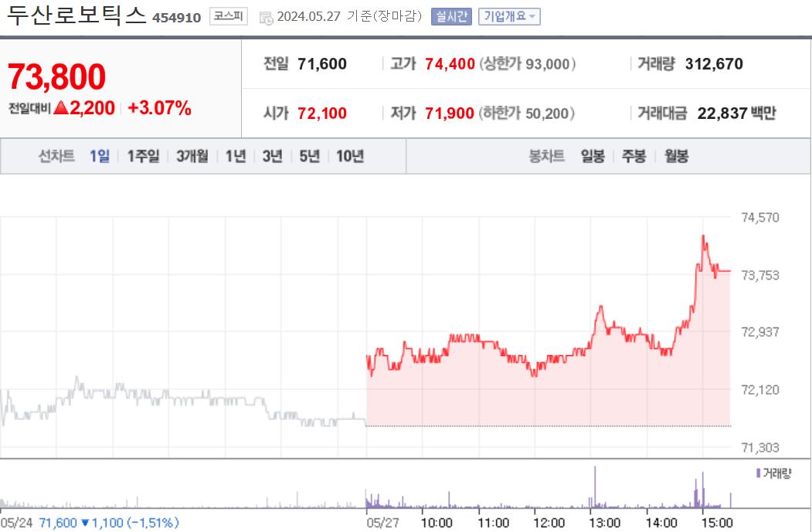The height and width of the screenshot is (532, 812).
Task: Click the 봉차트 label
Action: (546, 156)
